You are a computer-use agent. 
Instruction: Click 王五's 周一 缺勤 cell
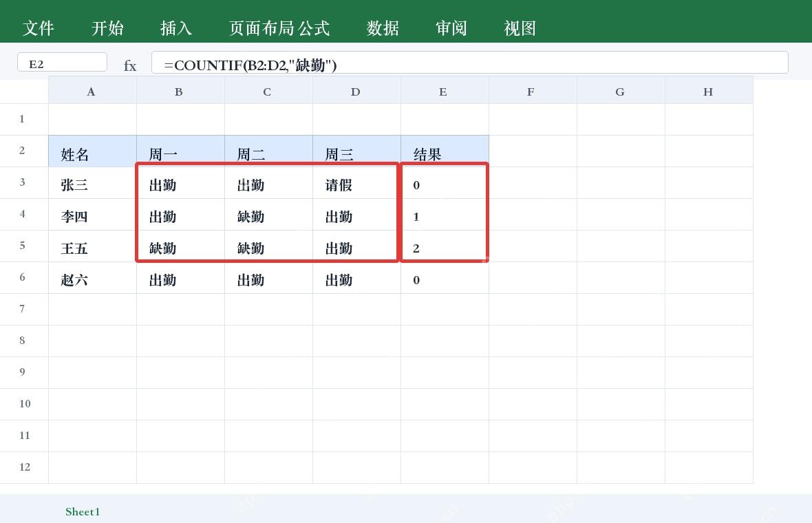point(181,246)
